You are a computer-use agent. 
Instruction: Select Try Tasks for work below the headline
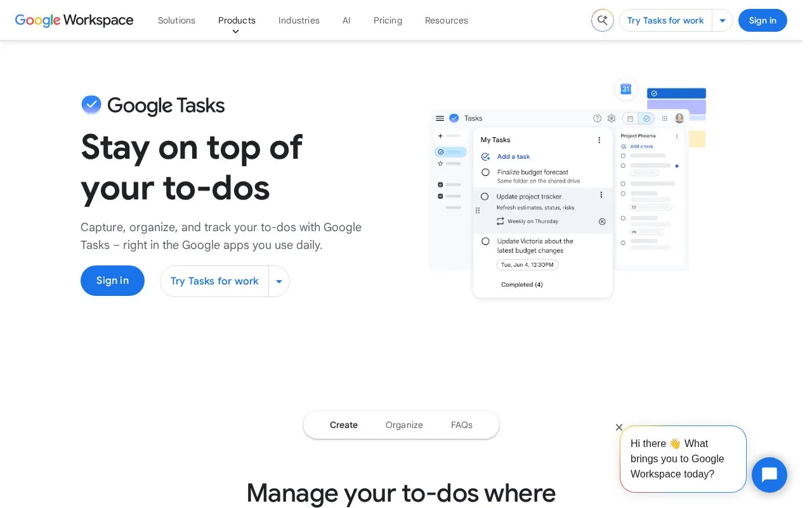pyautogui.click(x=214, y=281)
